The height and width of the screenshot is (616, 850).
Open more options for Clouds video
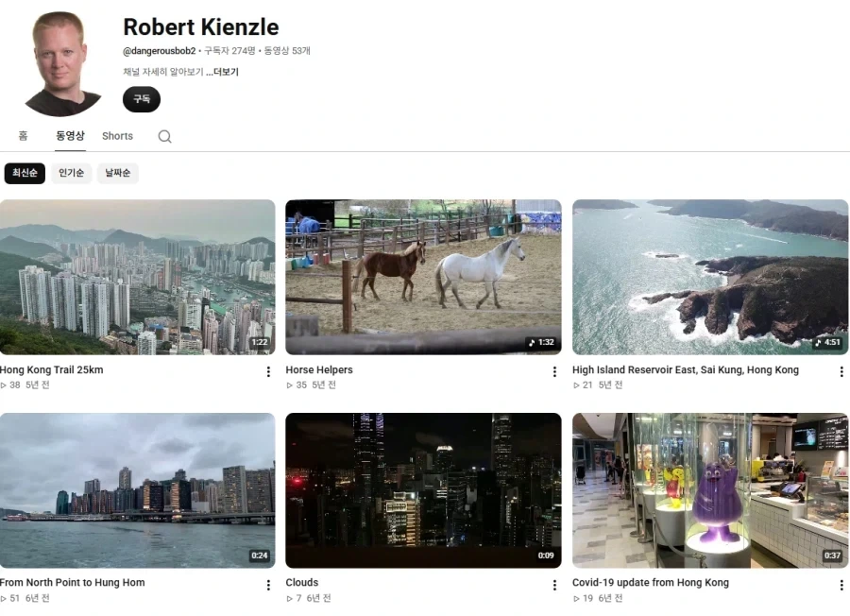[554, 585]
